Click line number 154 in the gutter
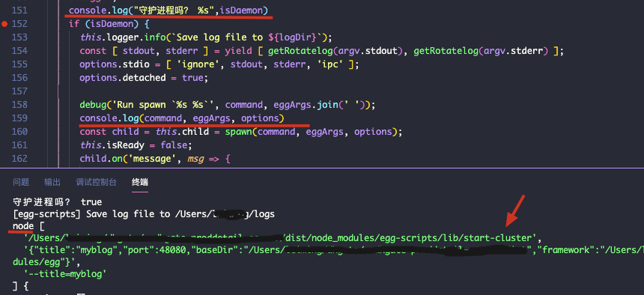Image resolution: width=644 pixels, height=295 pixels. coord(19,51)
